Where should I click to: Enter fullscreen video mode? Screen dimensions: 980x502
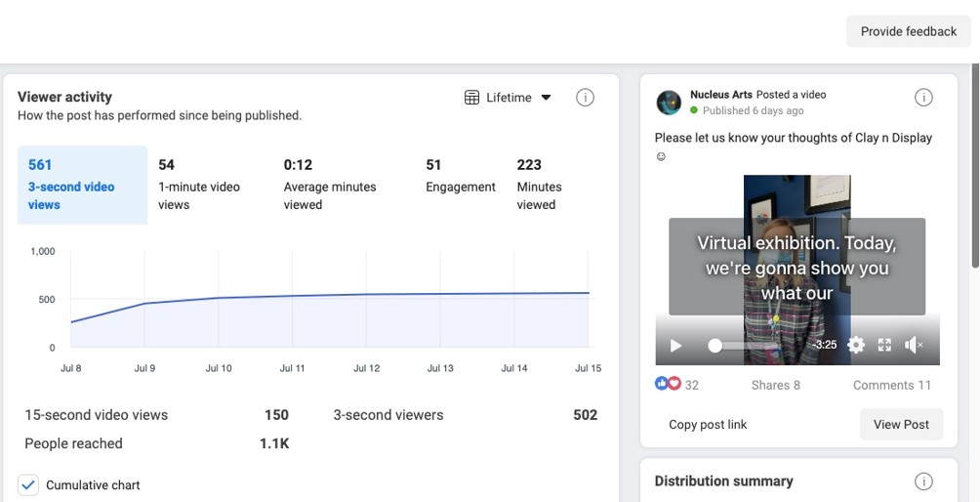coord(884,345)
